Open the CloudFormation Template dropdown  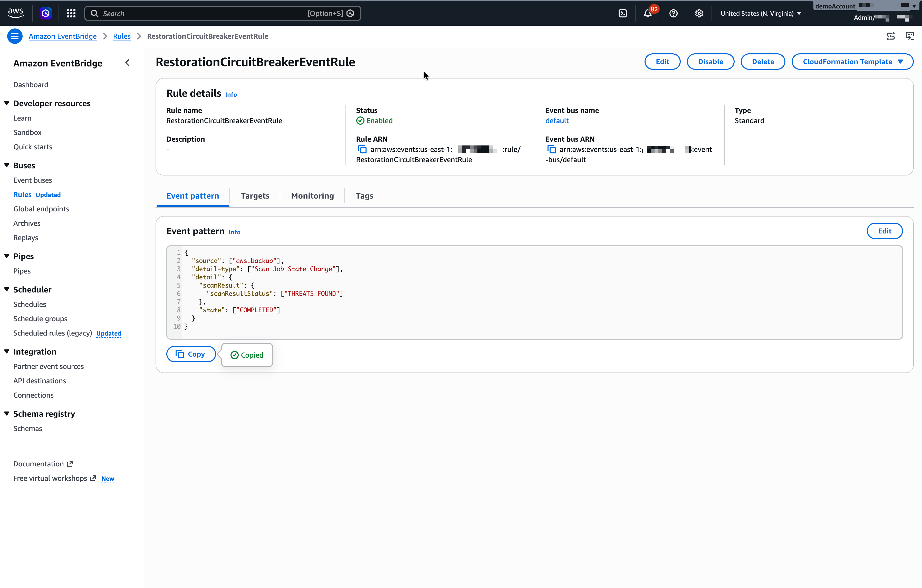(852, 62)
